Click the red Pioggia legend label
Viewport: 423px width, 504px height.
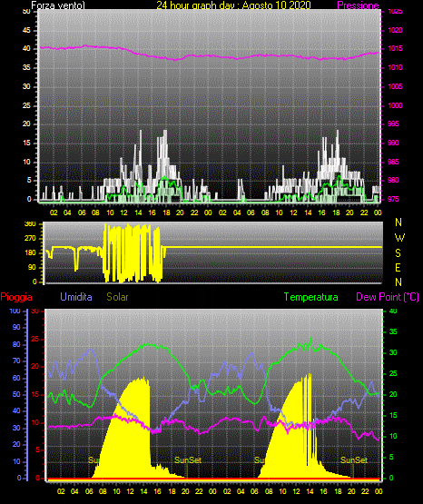[16, 297]
